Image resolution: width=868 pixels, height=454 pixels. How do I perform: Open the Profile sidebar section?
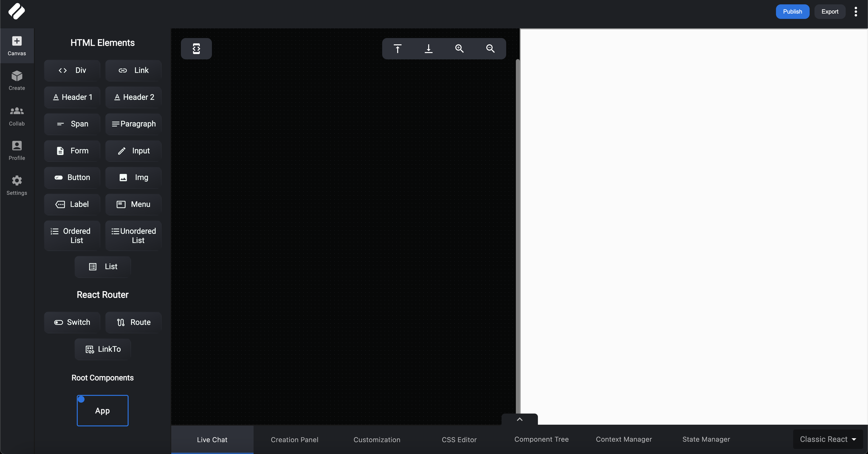pyautogui.click(x=17, y=150)
